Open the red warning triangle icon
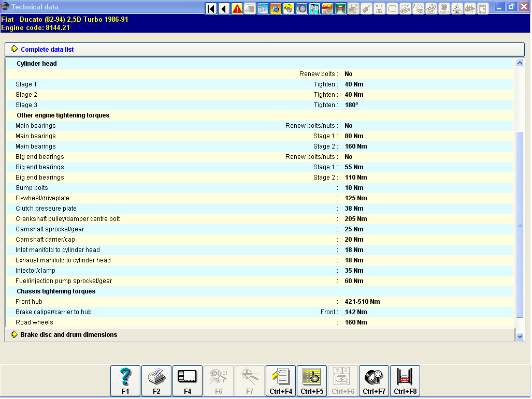This screenshot has width=532, height=399. (x=237, y=8)
